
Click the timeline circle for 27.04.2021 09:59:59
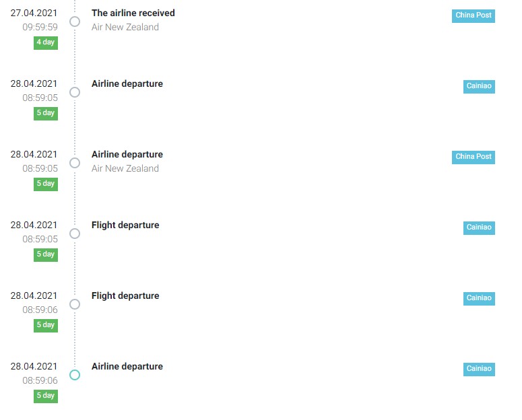point(75,22)
